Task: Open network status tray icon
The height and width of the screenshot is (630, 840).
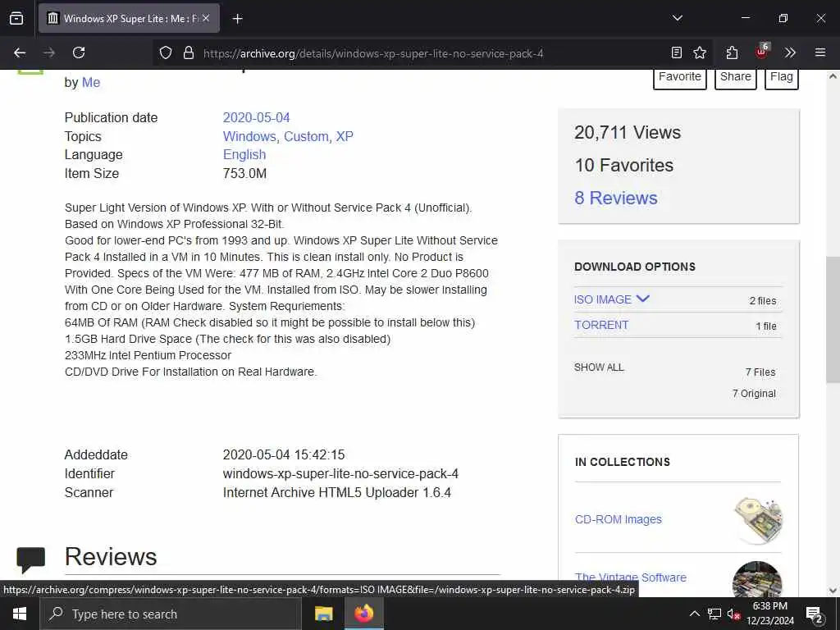Action: (714, 614)
